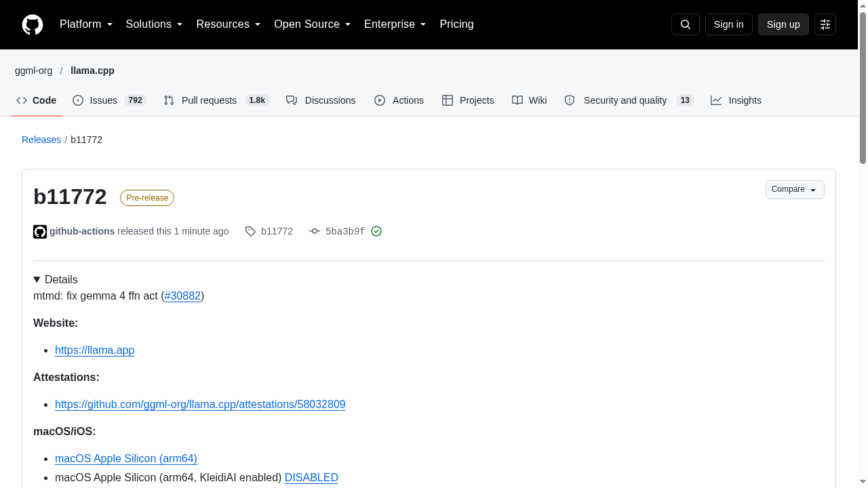Open the attestations/58032809 link
Screen dimensions: 868x488
tap(200, 404)
